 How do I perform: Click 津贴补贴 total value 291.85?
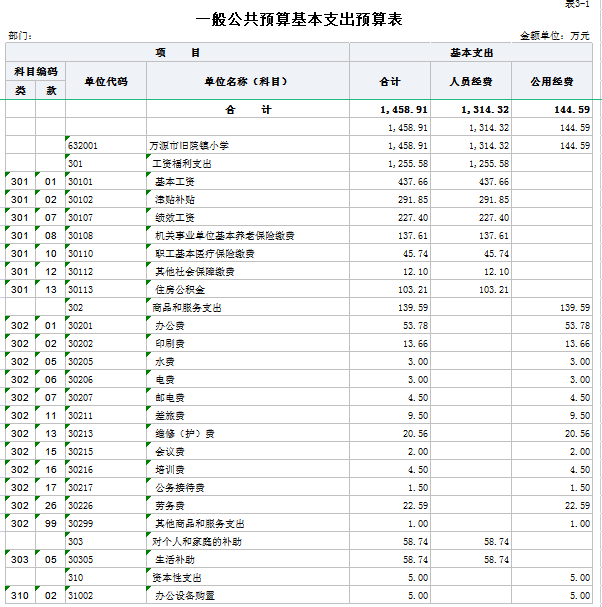(x=390, y=199)
